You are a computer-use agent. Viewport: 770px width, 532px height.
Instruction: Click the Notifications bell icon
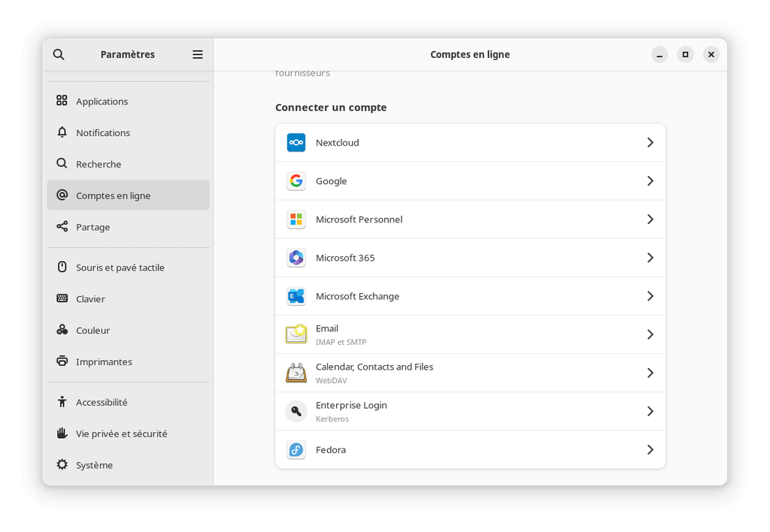coord(62,132)
